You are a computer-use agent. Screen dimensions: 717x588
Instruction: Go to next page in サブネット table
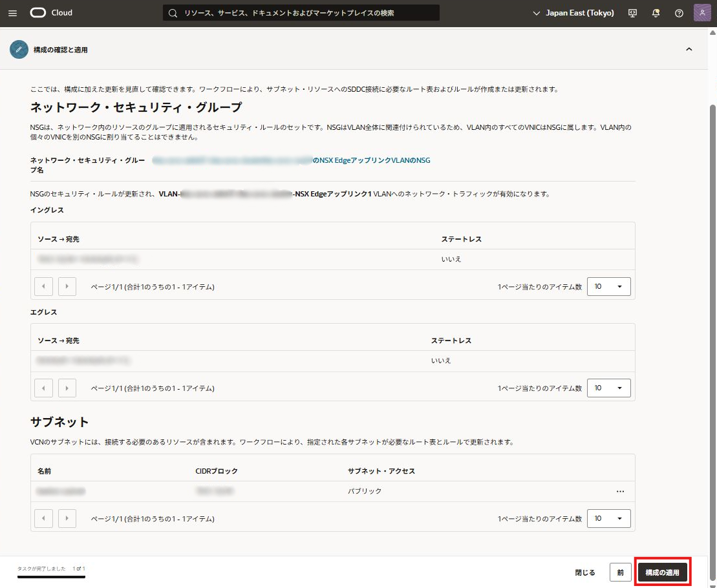click(67, 518)
